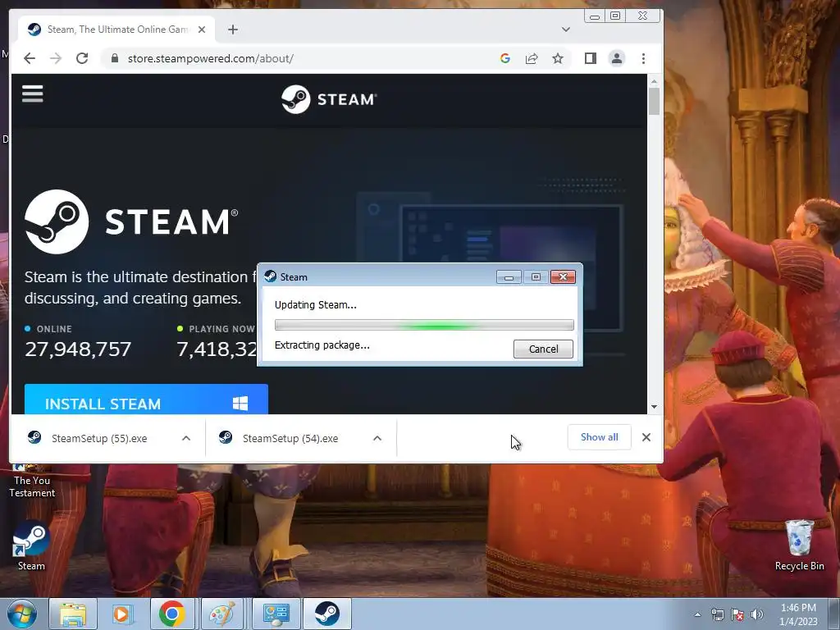
Task: Switch to Steam in the taskbar
Action: [x=326, y=614]
